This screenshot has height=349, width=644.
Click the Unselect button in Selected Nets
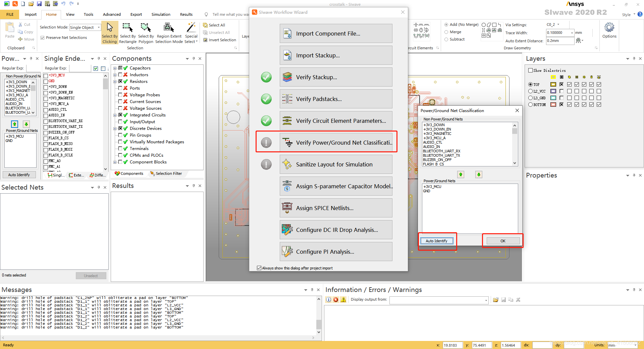91,276
